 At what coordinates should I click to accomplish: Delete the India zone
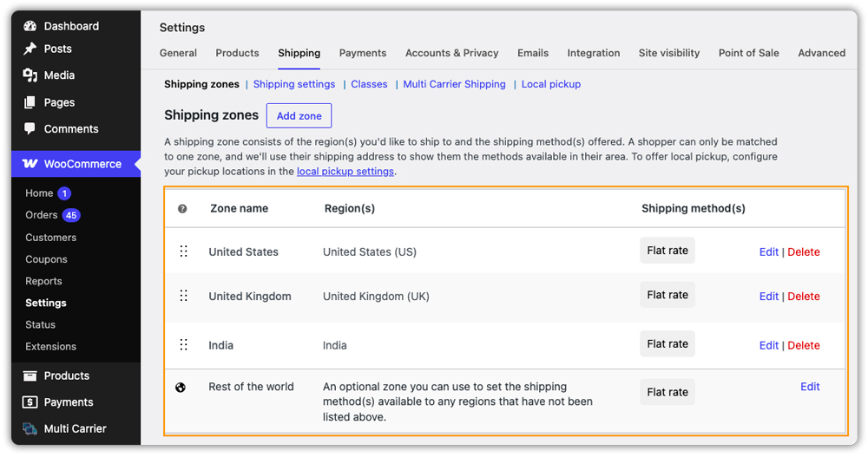pos(804,345)
